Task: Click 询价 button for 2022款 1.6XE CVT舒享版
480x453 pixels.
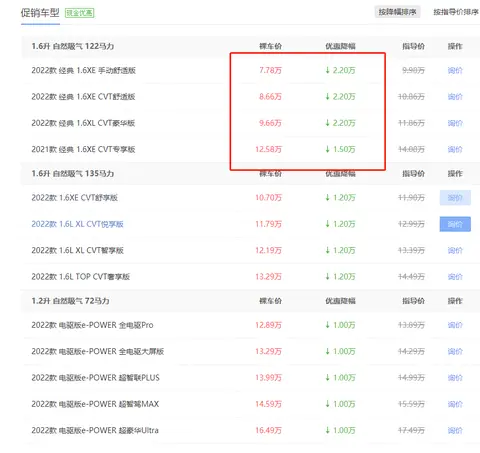Action: pos(455,198)
